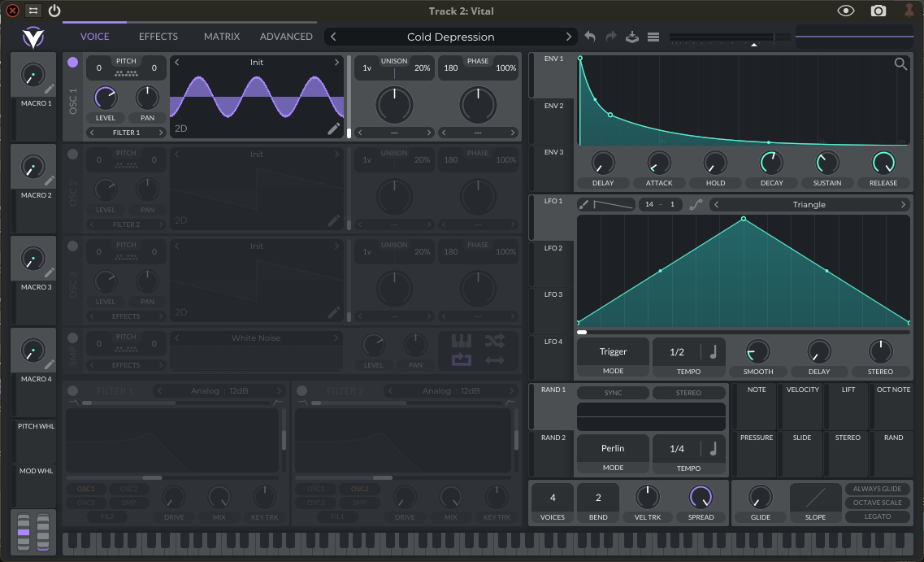Open the routing arrows icon in title bar
This screenshot has height=562, width=924.
(x=33, y=11)
